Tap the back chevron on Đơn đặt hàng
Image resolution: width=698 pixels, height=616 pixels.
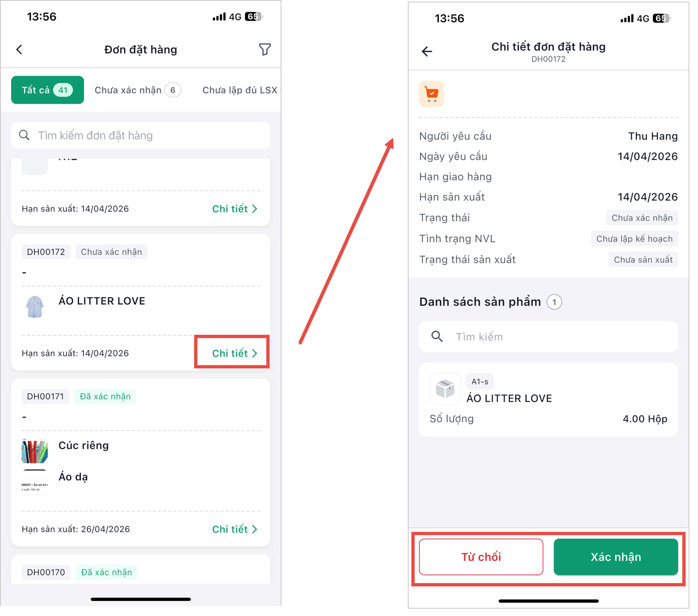click(19, 50)
